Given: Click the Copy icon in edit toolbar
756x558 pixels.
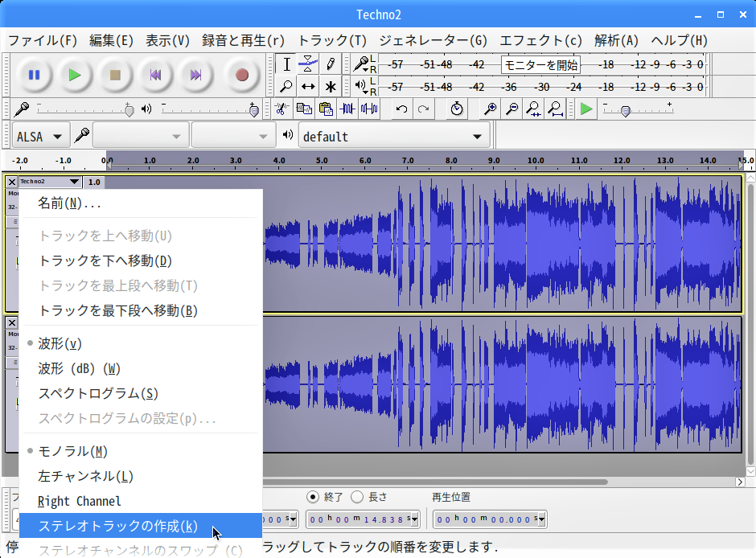Looking at the screenshot, I should coord(304,109).
